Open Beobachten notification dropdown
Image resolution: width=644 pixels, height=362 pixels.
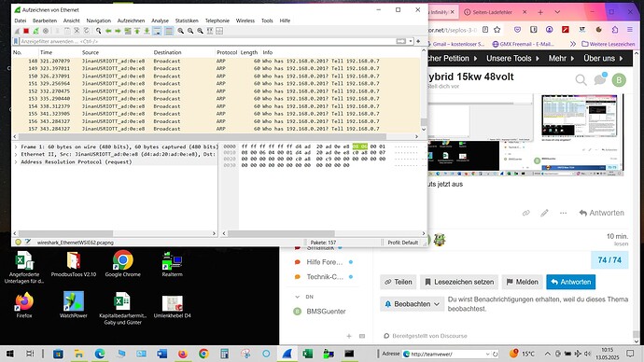[x=412, y=304]
